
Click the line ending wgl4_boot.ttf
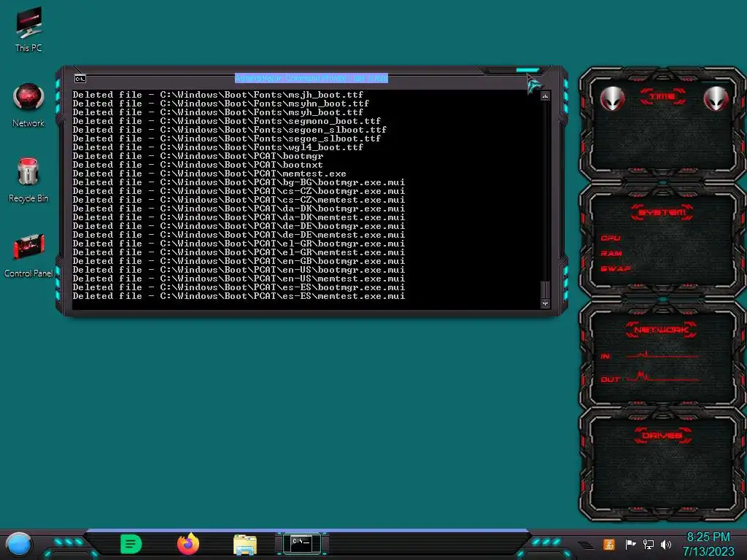tap(217, 147)
